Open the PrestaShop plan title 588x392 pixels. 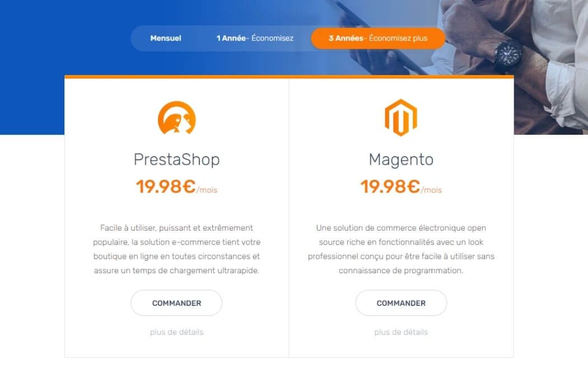click(176, 160)
